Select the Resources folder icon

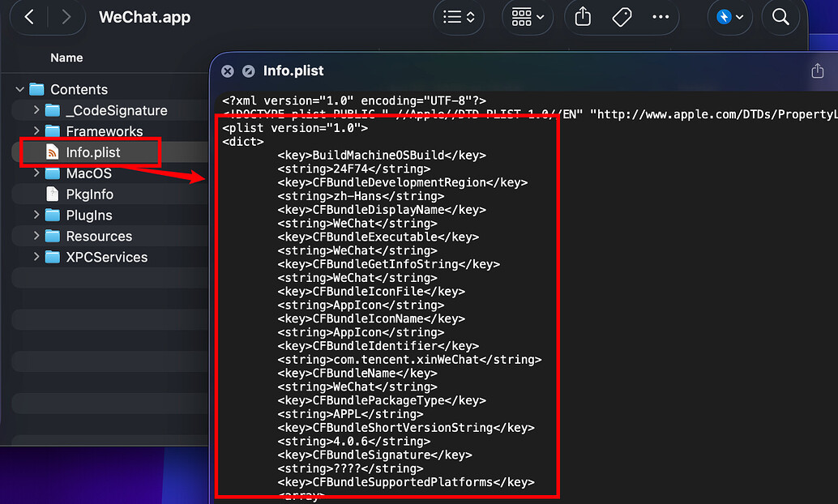[53, 236]
